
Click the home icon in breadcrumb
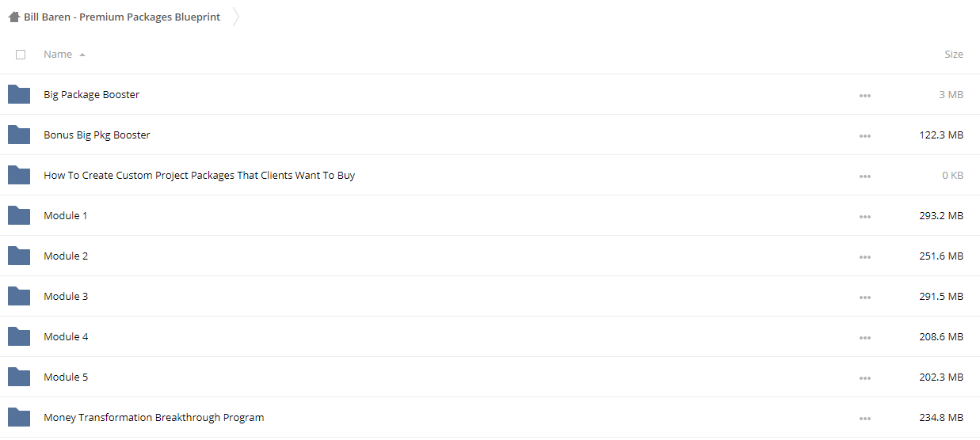coord(14,17)
